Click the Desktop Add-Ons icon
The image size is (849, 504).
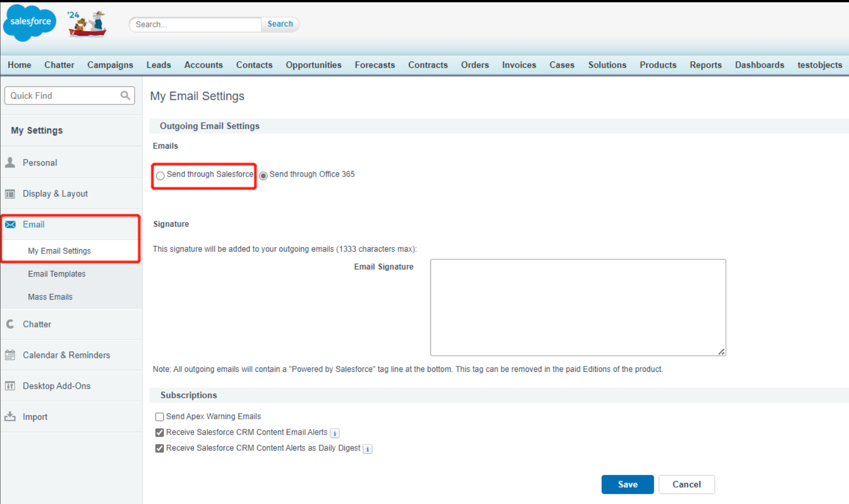pyautogui.click(x=10, y=386)
